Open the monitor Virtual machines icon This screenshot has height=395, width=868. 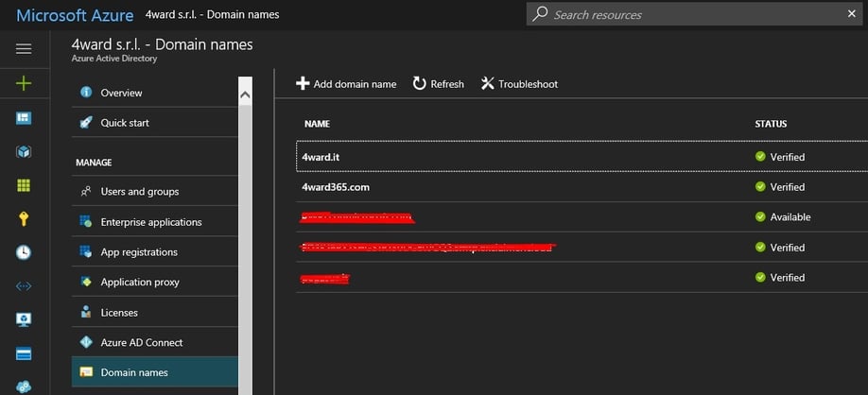[24, 319]
